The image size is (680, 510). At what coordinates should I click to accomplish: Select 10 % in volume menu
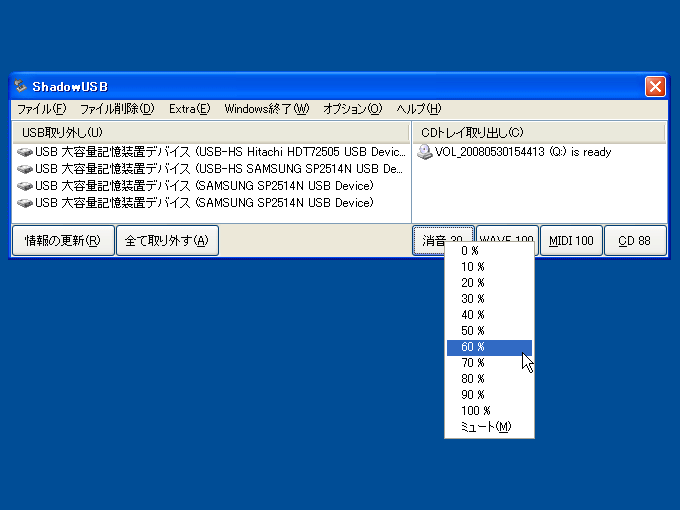489,267
